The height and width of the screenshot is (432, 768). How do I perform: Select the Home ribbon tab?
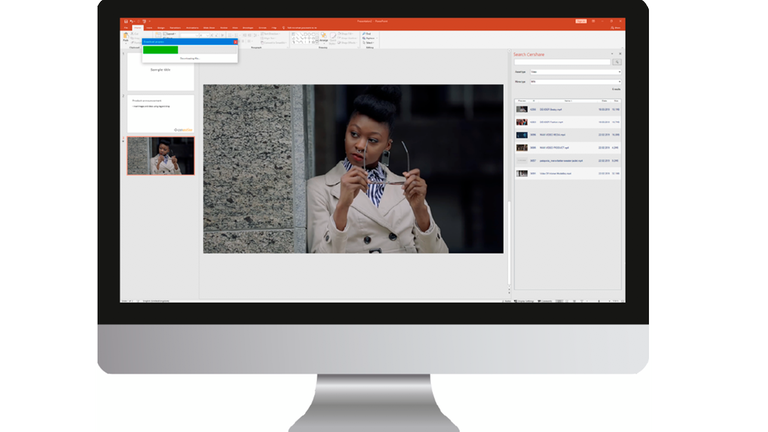(x=138, y=28)
